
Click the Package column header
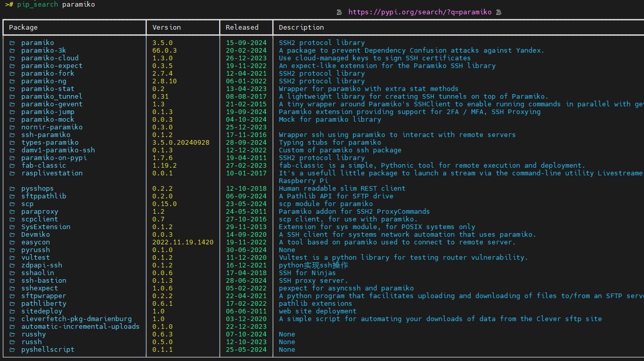pos(23,28)
